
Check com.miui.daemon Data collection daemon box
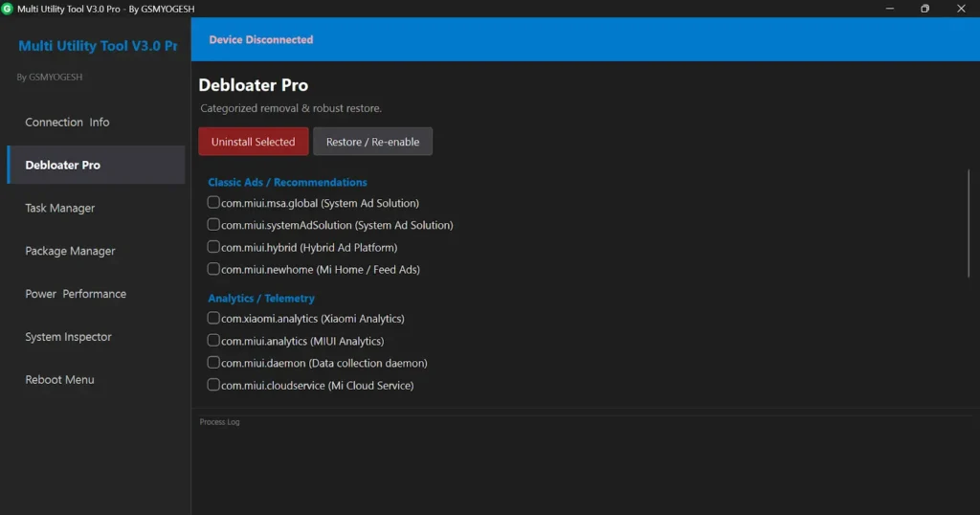pos(213,363)
